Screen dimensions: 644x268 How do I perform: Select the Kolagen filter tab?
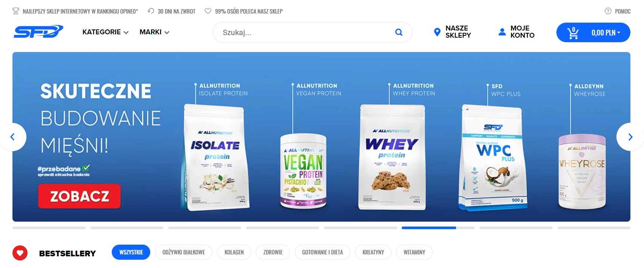234,252
